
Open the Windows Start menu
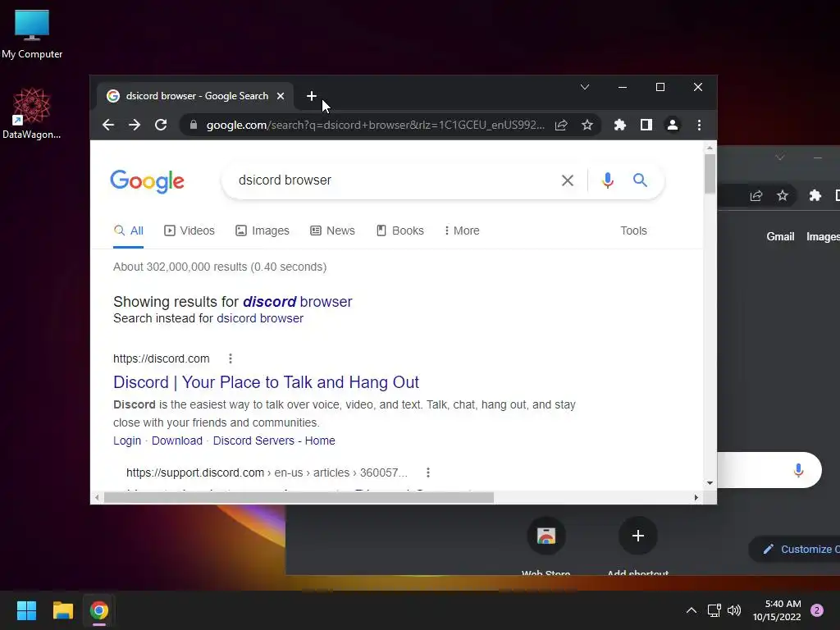pyautogui.click(x=26, y=610)
